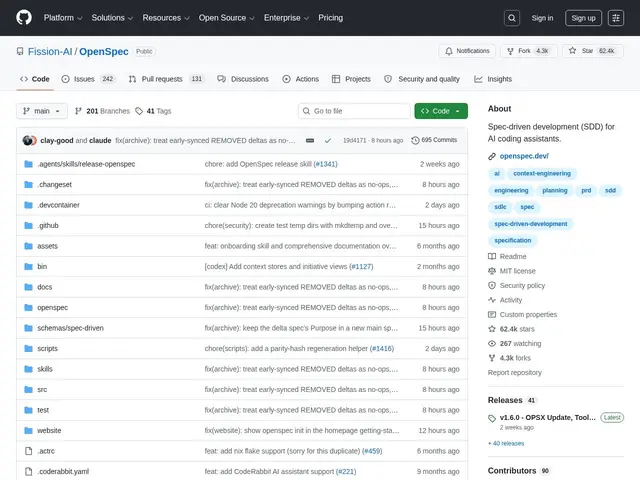Screen dimensions: 640x480
Task: Open the green Code dropdown button
Action: [441, 111]
